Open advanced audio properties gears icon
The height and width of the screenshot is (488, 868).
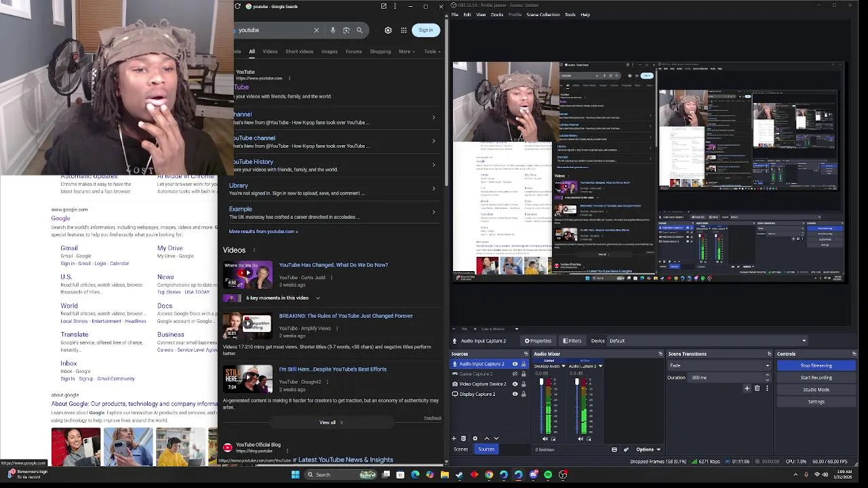[x=626, y=449]
